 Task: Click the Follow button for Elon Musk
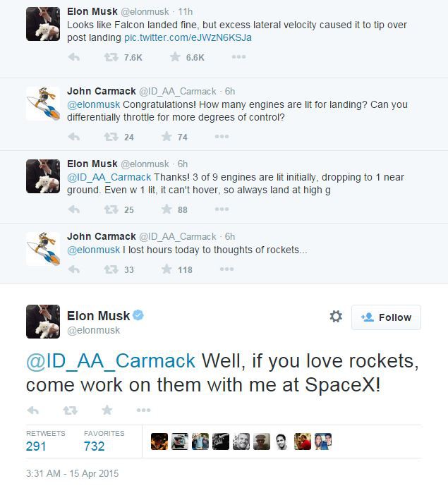coord(386,317)
